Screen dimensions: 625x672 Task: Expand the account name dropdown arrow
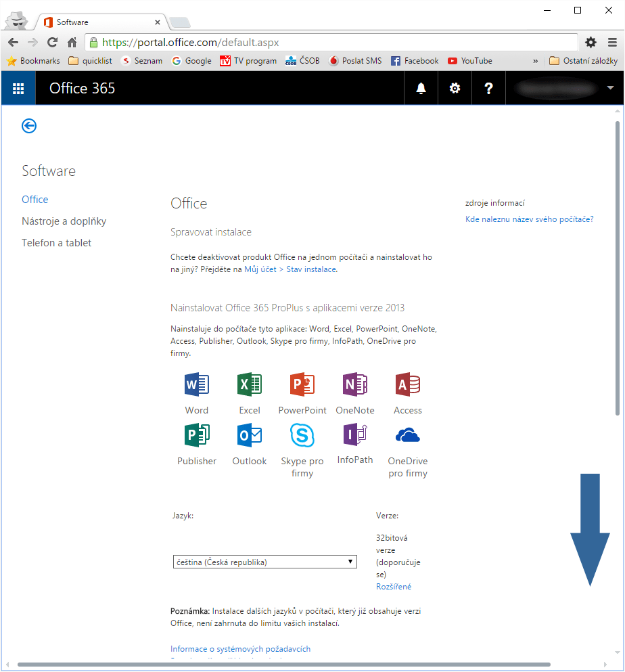point(611,88)
